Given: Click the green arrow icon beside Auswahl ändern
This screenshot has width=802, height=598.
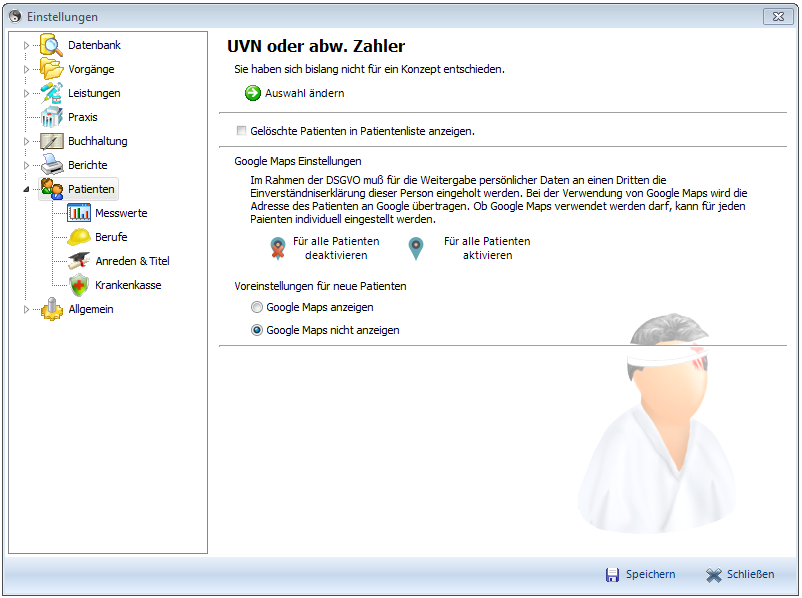Looking at the screenshot, I should click(253, 93).
